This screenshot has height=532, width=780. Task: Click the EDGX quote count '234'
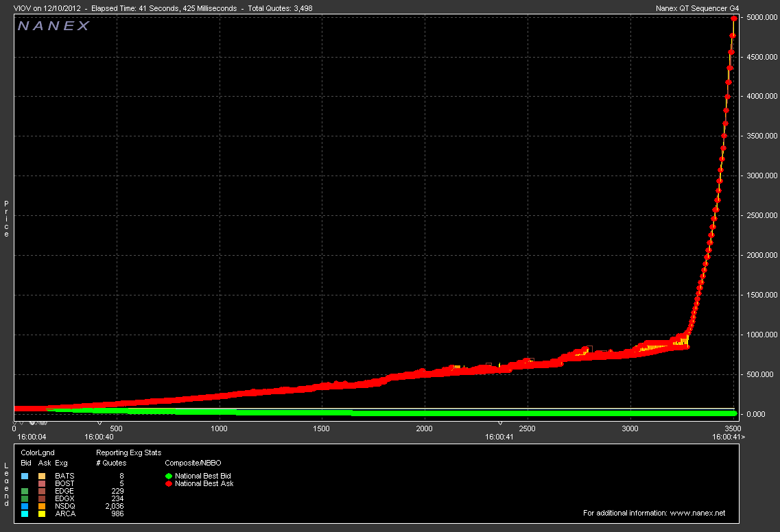(x=117, y=498)
